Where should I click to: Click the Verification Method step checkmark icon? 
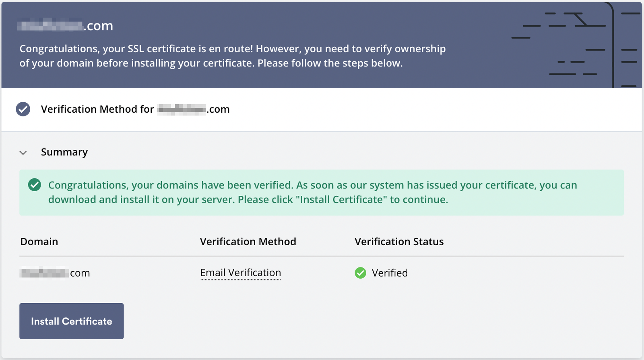click(x=23, y=109)
